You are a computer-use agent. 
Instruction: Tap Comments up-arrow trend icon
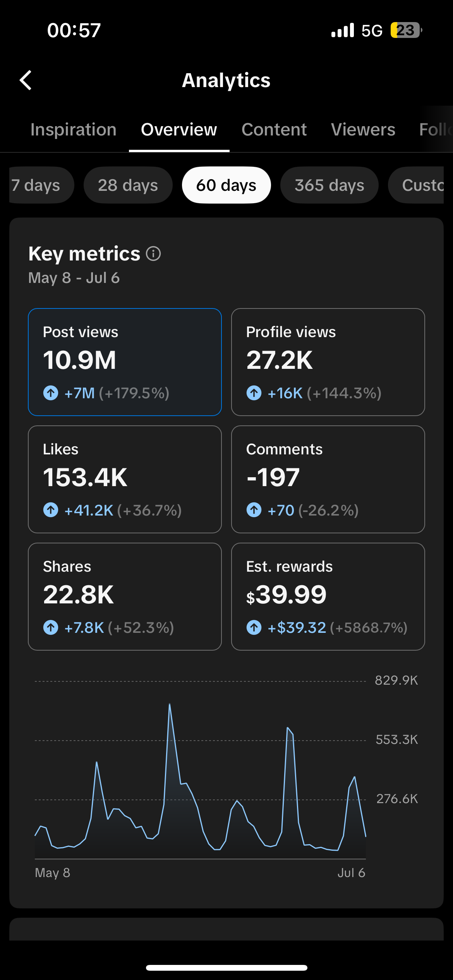254,510
